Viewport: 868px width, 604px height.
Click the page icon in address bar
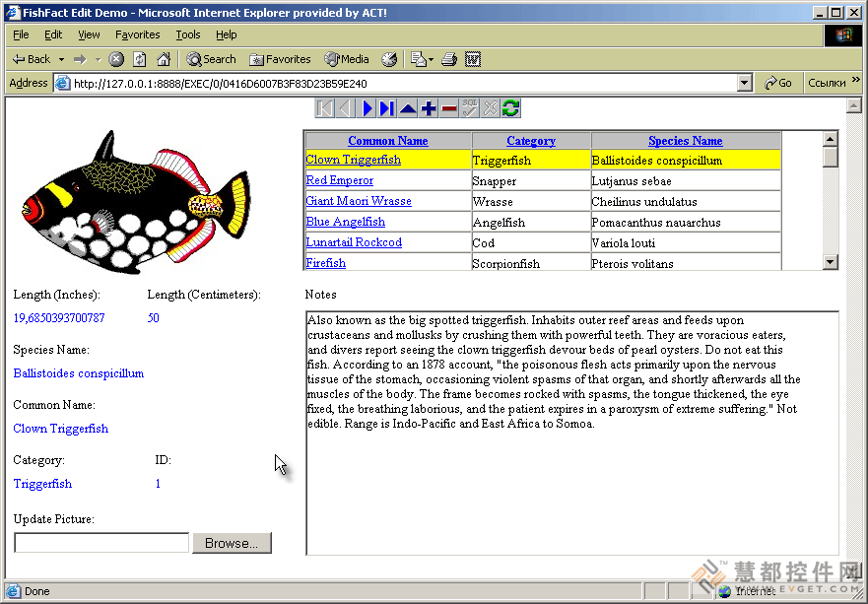[x=62, y=83]
